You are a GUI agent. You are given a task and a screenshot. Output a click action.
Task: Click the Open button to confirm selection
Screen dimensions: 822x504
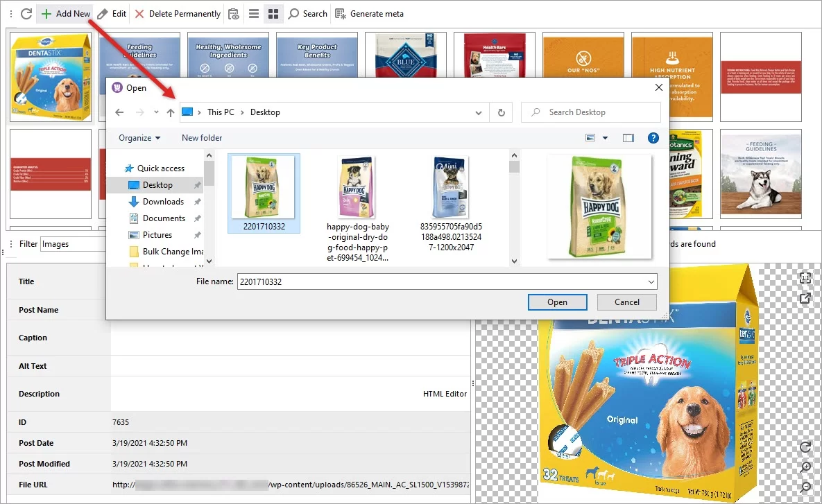[x=557, y=302]
